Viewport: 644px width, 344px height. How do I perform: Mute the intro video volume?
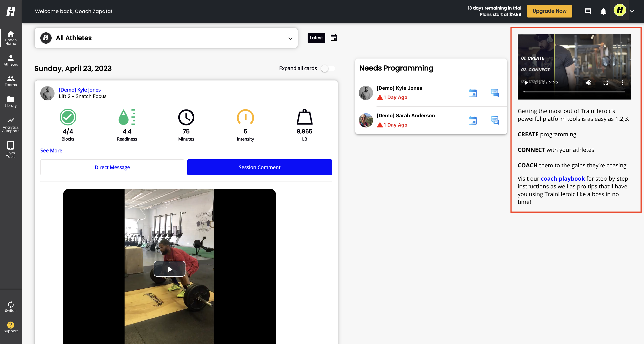coord(589,82)
